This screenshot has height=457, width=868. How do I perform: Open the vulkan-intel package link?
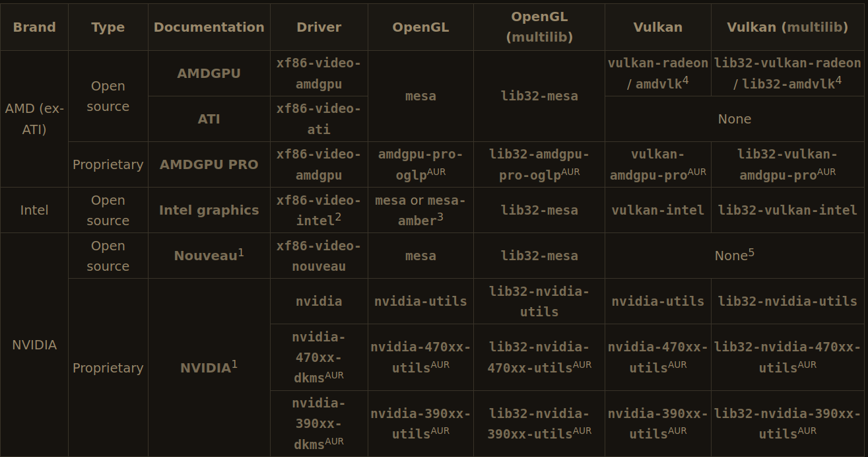point(657,210)
